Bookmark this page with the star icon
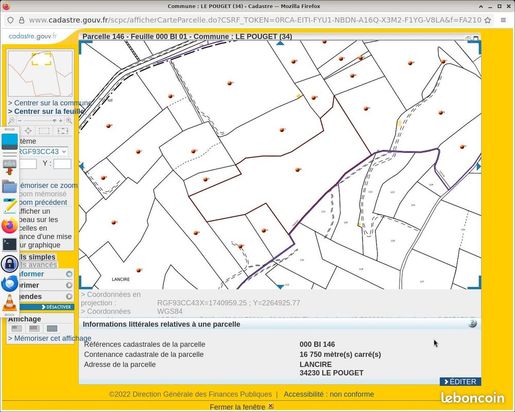 tap(488, 20)
